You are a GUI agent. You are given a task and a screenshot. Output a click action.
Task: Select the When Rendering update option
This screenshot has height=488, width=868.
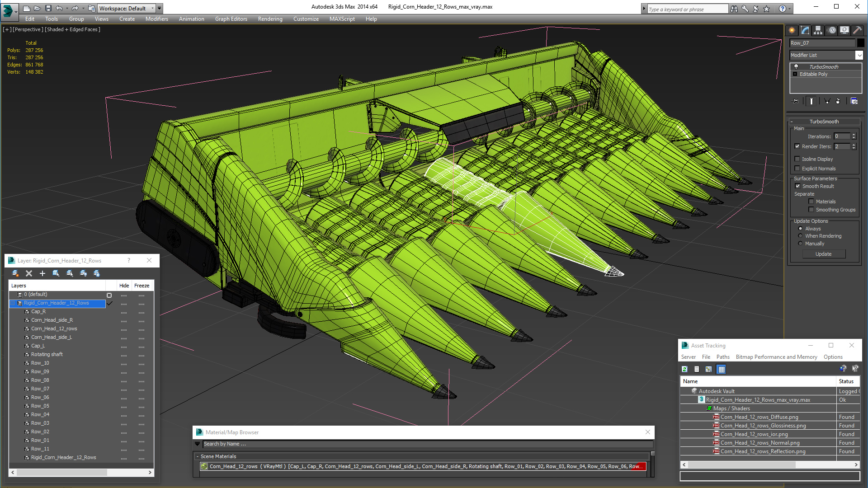[x=801, y=236]
